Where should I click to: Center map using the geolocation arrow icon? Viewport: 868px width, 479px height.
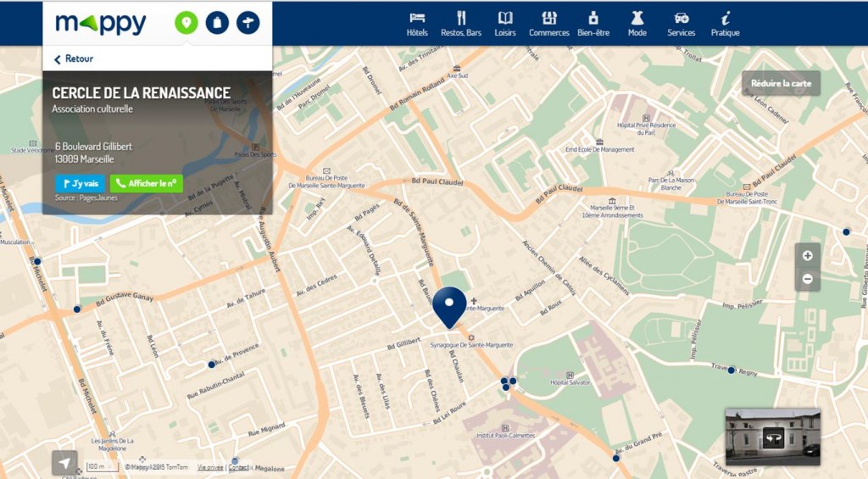tap(64, 462)
